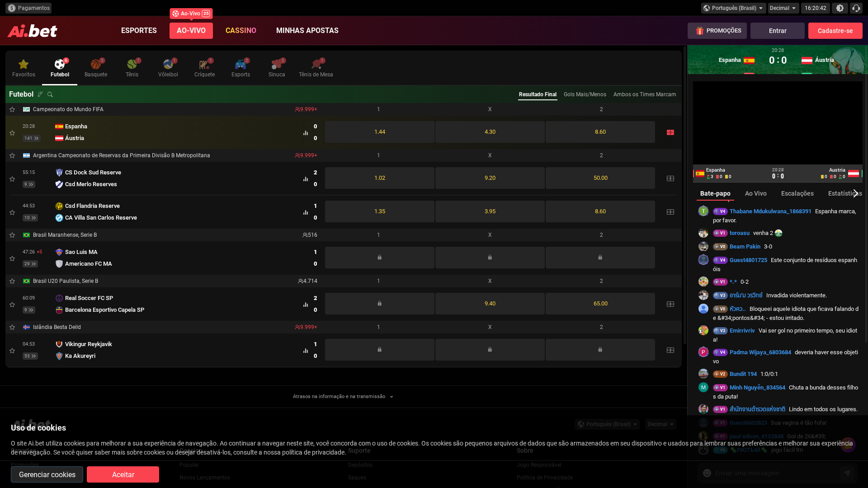Expand 9 markets for CS Dock Sud Reserve

pos(29,184)
